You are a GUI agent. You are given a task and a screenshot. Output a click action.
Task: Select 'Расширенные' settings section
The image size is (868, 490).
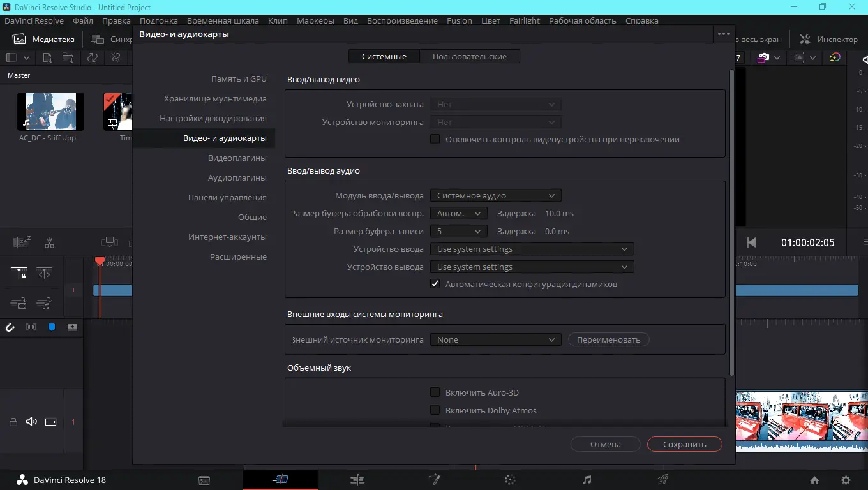(238, 256)
